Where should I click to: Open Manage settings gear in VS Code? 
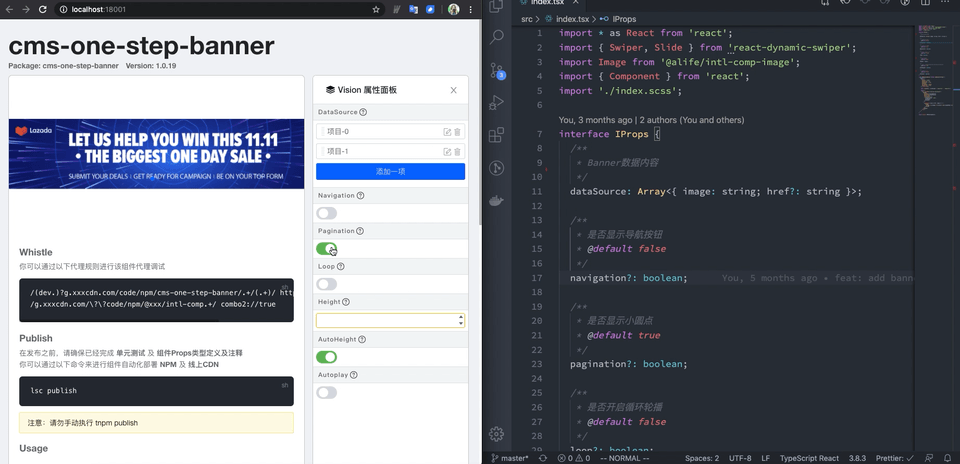(x=497, y=433)
